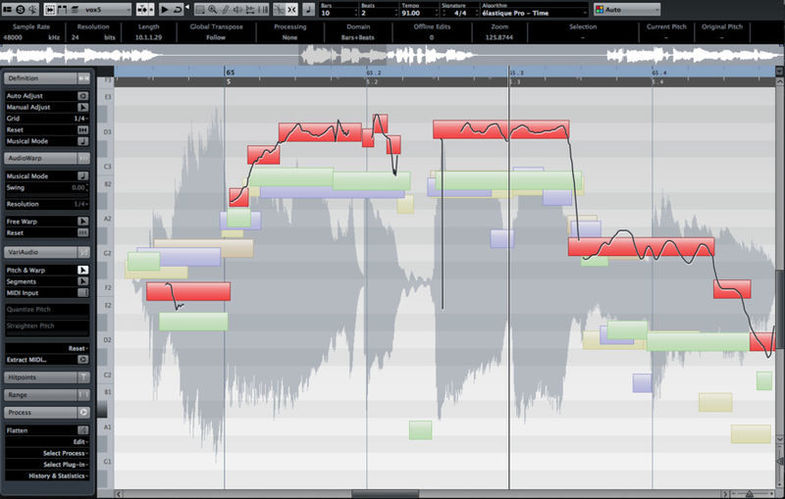Click the horizontal scrollbar thumb
The width and height of the screenshot is (785, 499).
click(384, 494)
